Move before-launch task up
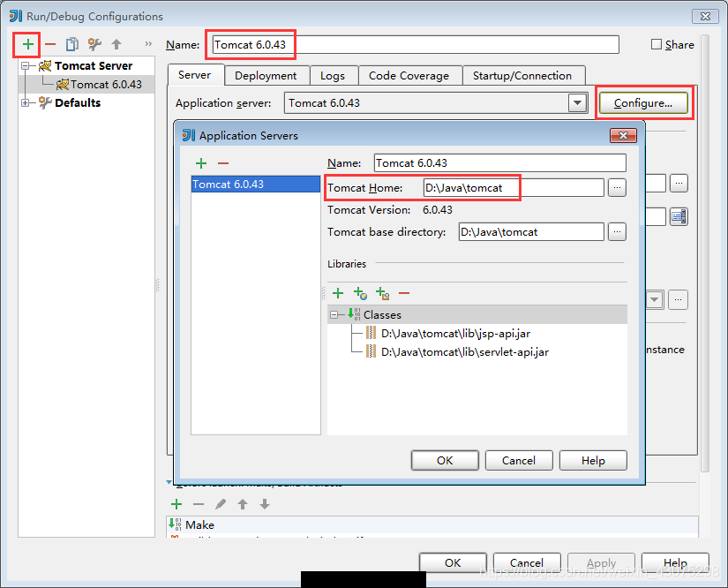 (243, 504)
